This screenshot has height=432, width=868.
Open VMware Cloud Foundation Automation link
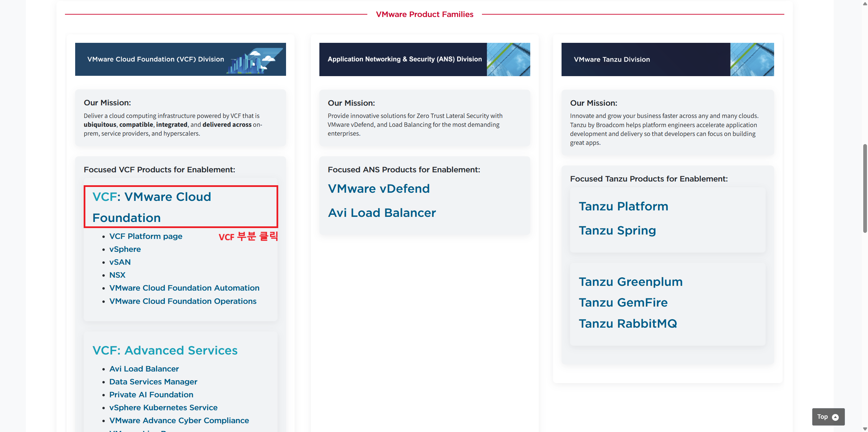(184, 288)
